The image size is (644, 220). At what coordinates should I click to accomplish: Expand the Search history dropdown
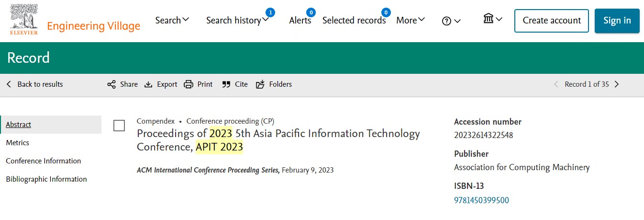[x=237, y=20]
